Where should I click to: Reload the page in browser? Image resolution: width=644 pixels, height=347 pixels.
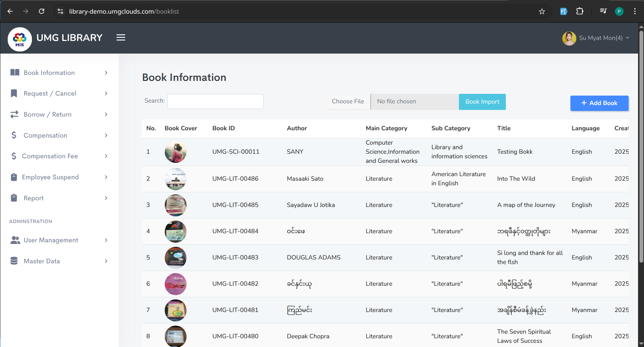tap(41, 12)
